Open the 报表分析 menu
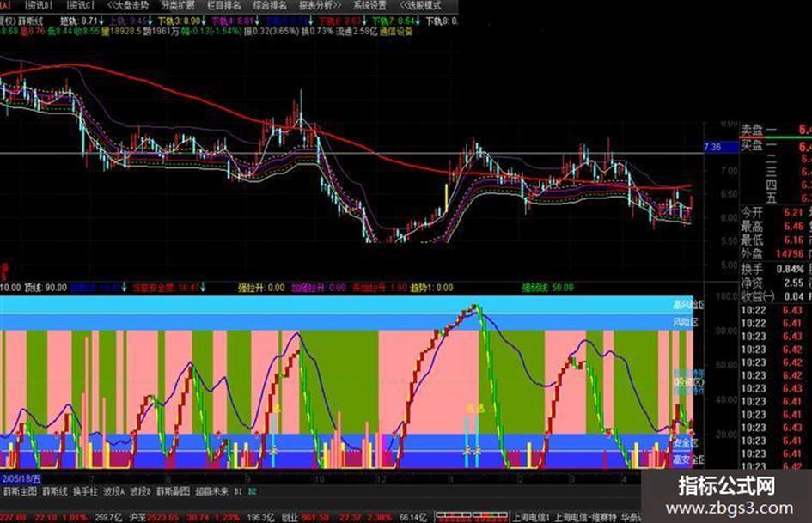The width and height of the screenshot is (812, 523). (x=320, y=6)
